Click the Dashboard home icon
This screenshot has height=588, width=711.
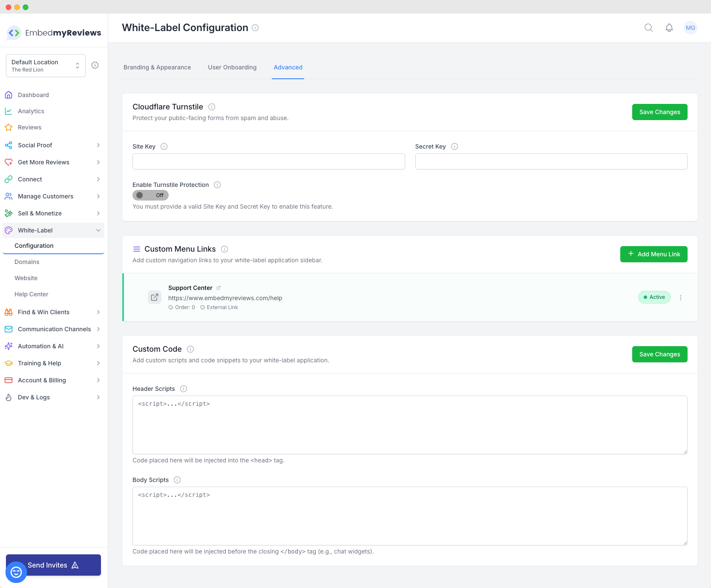pos(9,95)
